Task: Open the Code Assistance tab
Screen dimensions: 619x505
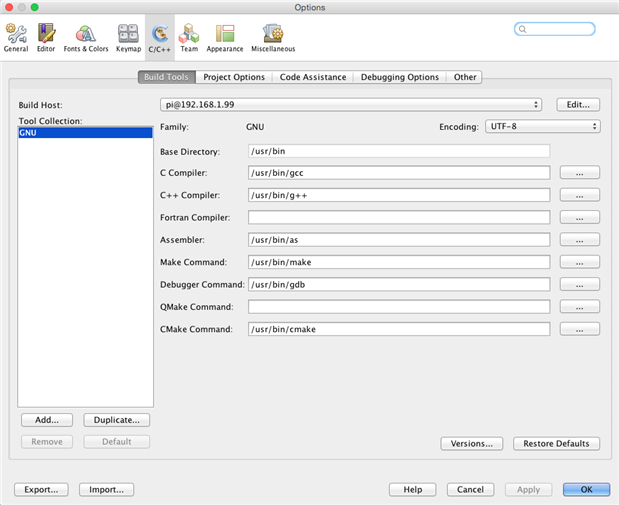Action: point(313,77)
